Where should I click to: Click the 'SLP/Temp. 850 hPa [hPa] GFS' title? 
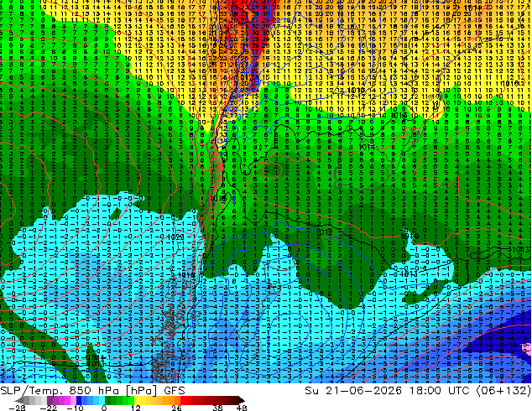[92, 391]
